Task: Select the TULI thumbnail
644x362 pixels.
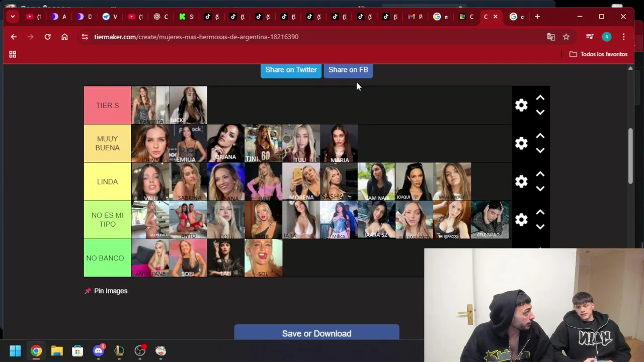Action: pos(301,143)
